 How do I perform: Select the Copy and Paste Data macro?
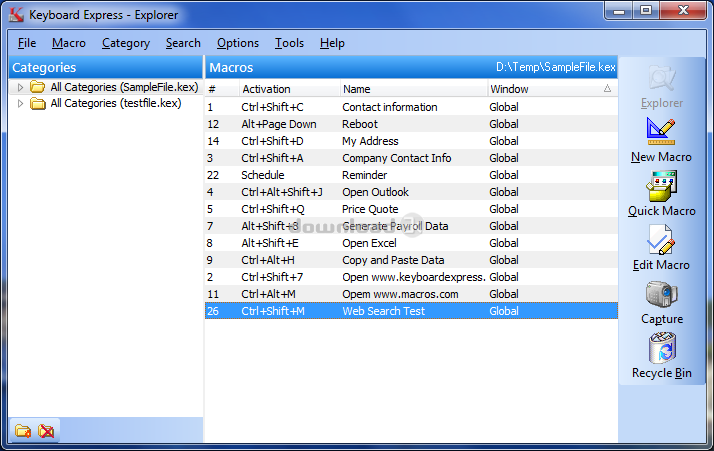point(411,260)
